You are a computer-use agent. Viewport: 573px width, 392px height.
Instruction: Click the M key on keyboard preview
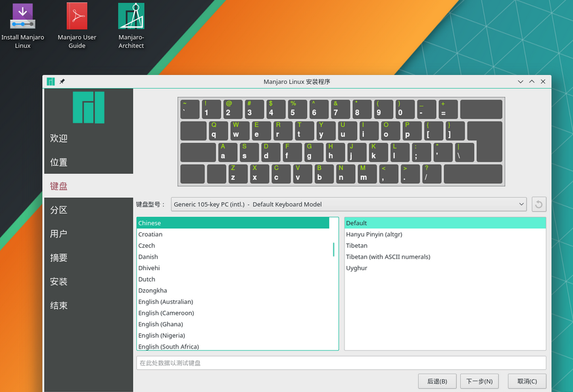click(367, 174)
